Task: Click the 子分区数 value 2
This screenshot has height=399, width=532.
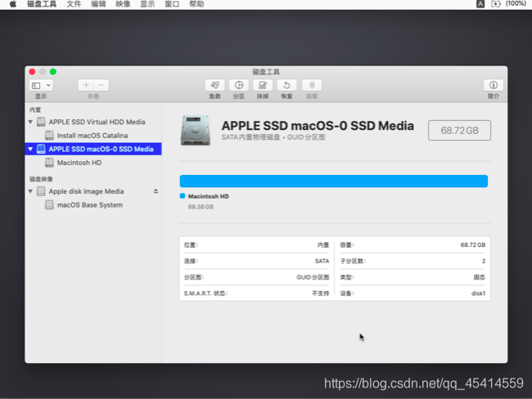Action: [x=484, y=261]
